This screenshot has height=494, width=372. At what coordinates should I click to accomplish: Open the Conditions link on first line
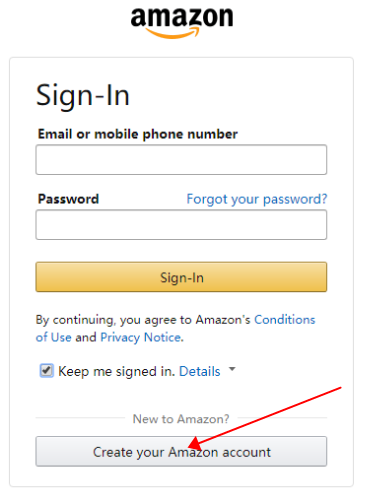point(285,320)
